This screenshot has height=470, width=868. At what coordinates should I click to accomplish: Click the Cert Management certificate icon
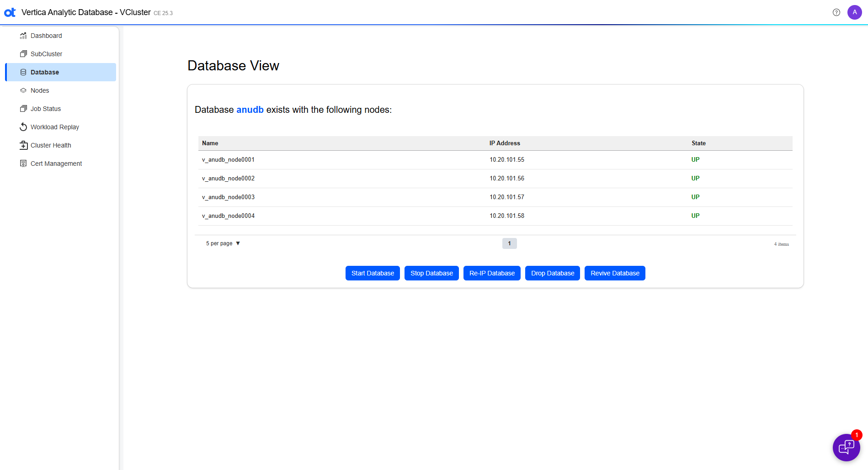pos(23,164)
